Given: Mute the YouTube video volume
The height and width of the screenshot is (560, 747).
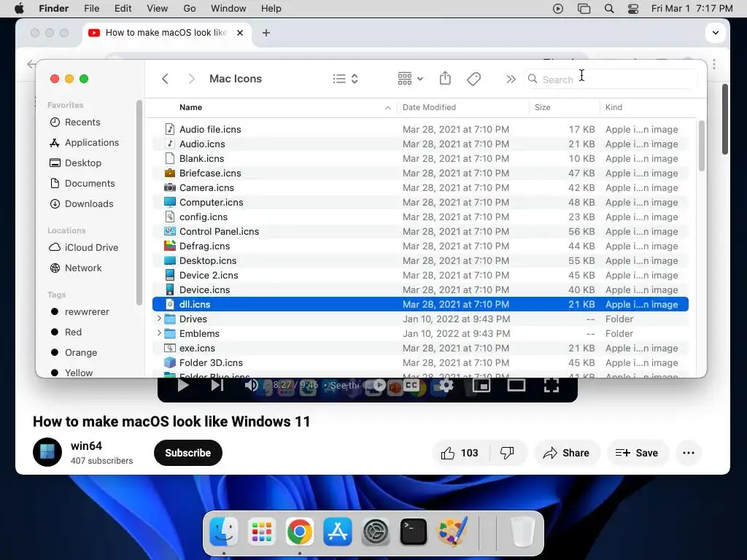Looking at the screenshot, I should point(251,385).
